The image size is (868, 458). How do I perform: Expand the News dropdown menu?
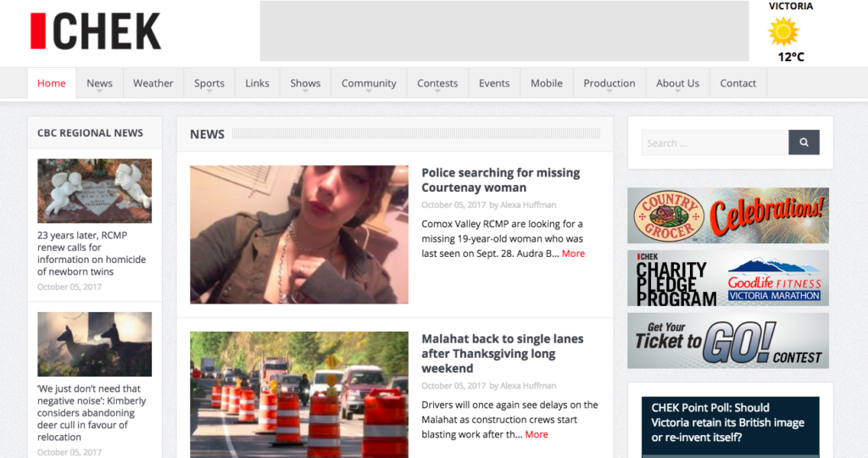click(x=99, y=83)
